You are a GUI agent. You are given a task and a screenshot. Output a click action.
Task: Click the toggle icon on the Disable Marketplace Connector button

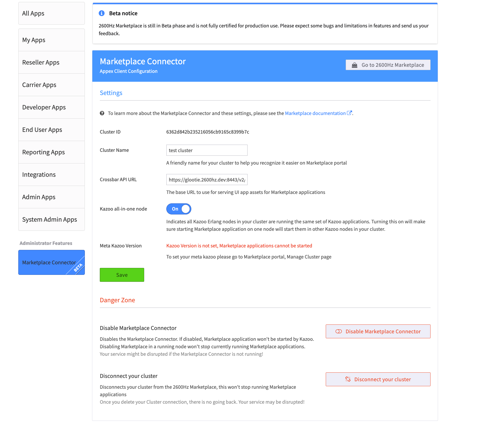point(338,331)
